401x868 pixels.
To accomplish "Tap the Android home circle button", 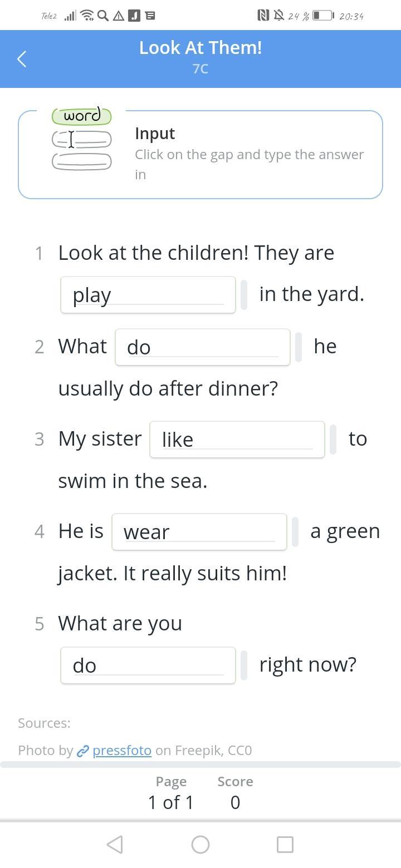I will pos(200,845).
